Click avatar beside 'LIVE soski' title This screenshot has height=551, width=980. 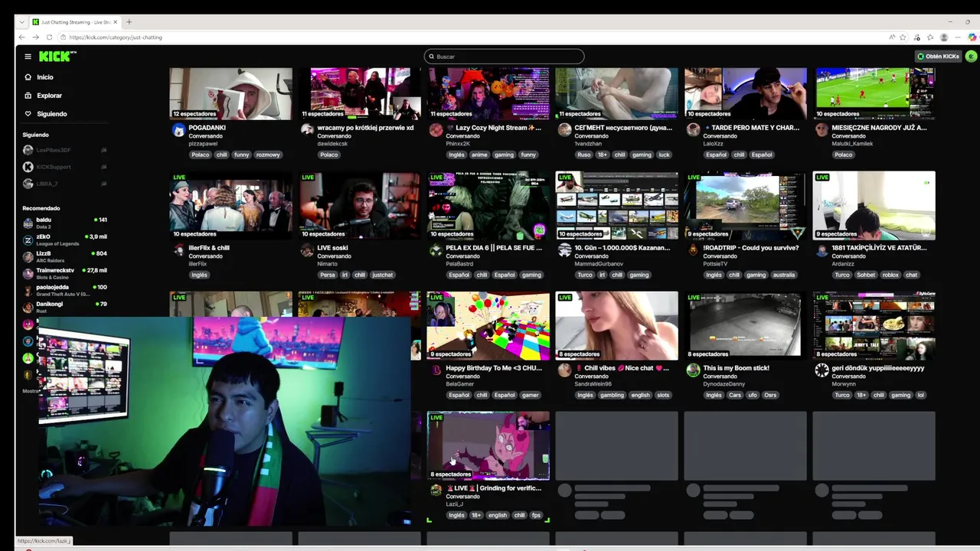(307, 250)
